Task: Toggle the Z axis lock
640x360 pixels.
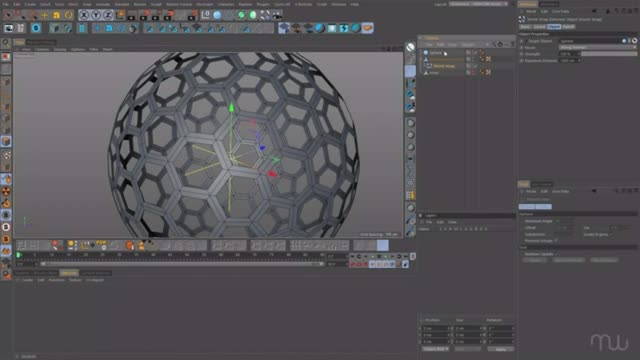Action: tap(108, 15)
